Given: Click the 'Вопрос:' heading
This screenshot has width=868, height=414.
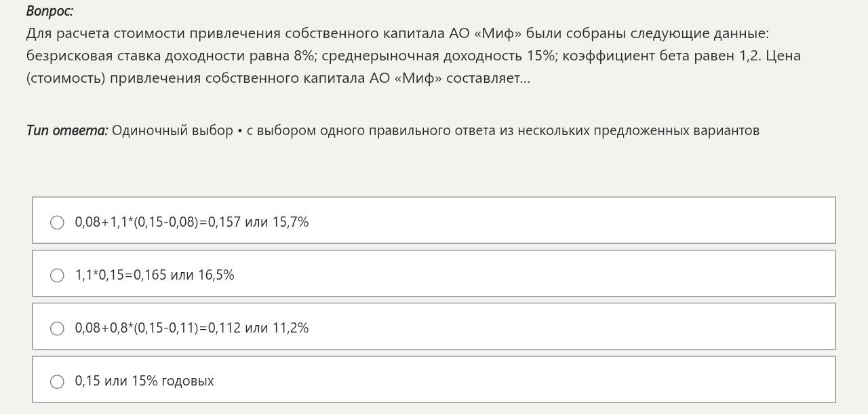Looking at the screenshot, I should point(50,11).
